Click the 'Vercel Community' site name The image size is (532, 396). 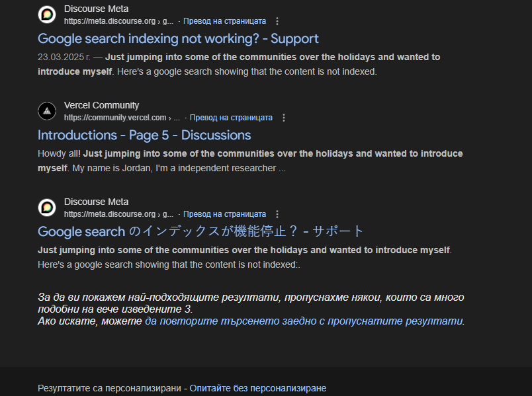[x=101, y=105]
